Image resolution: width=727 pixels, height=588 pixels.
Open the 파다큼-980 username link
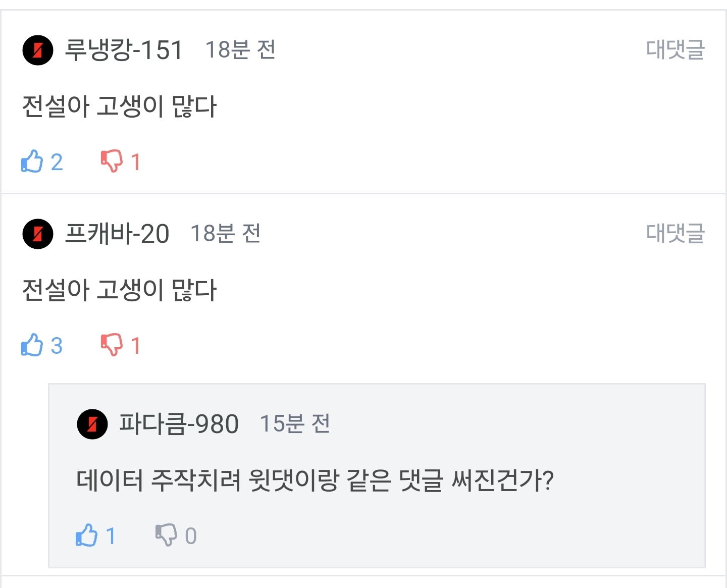click(179, 424)
